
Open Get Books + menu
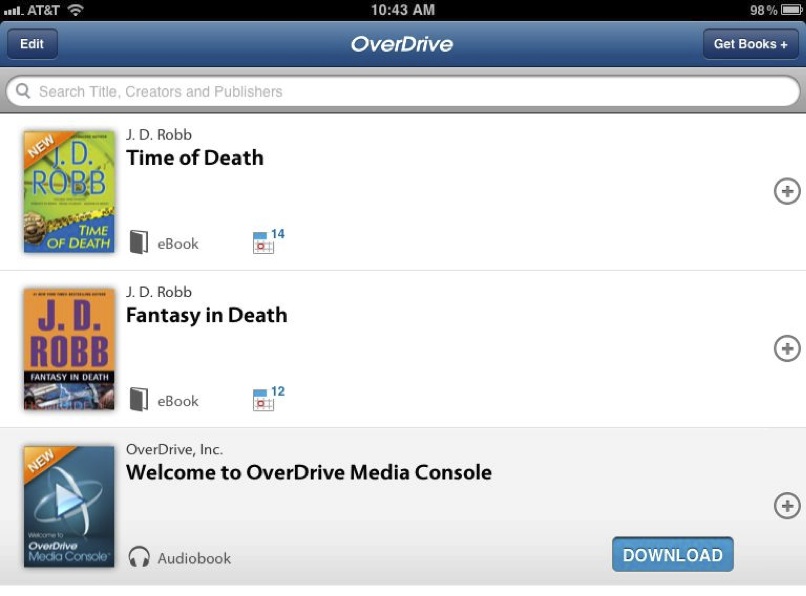point(750,44)
